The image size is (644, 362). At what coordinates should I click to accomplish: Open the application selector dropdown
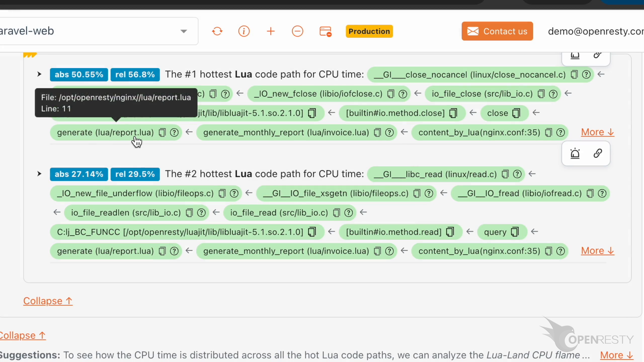184,31
